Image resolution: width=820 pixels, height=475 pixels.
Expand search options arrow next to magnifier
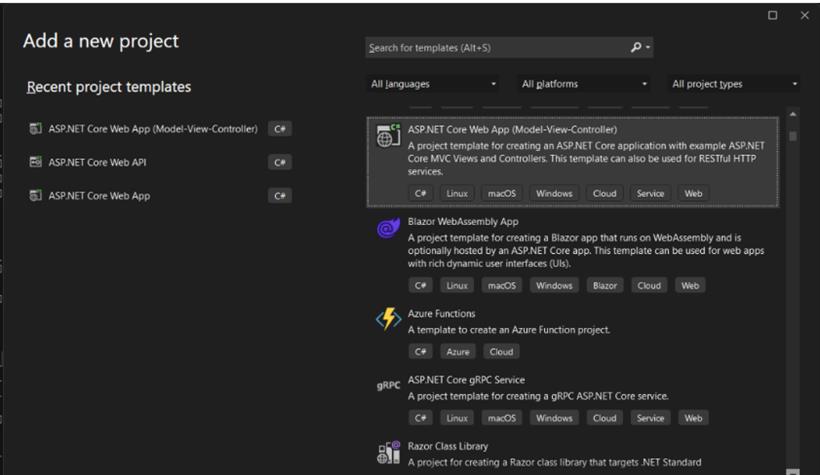tap(648, 48)
